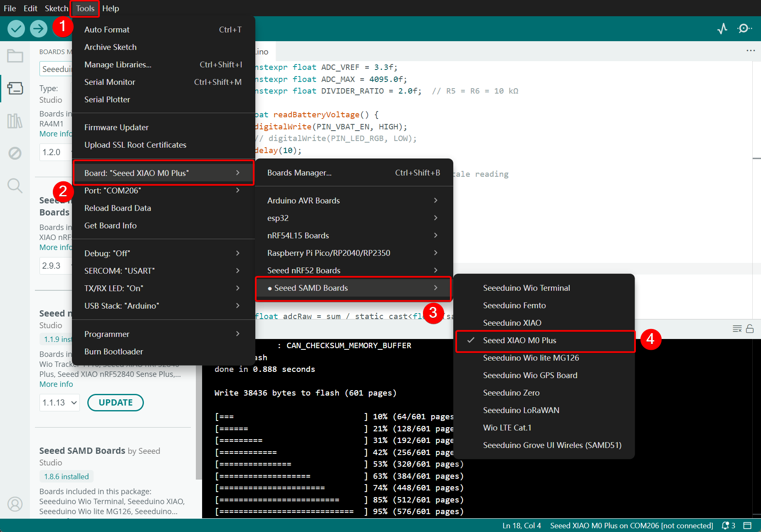
Task: Open the Help menu
Action: click(111, 8)
